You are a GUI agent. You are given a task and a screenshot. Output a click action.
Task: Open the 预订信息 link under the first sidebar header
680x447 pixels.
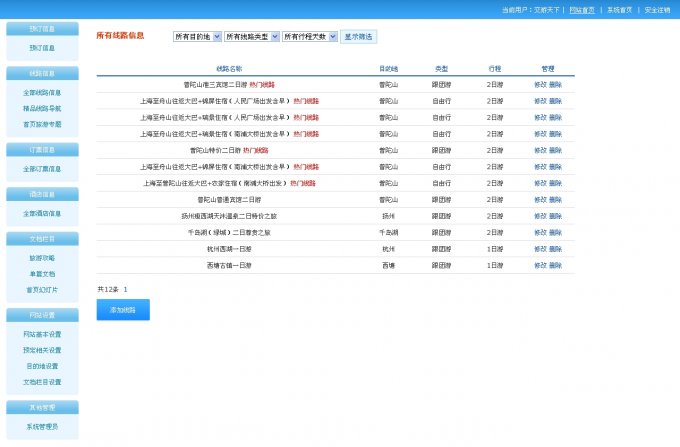click(x=42, y=48)
